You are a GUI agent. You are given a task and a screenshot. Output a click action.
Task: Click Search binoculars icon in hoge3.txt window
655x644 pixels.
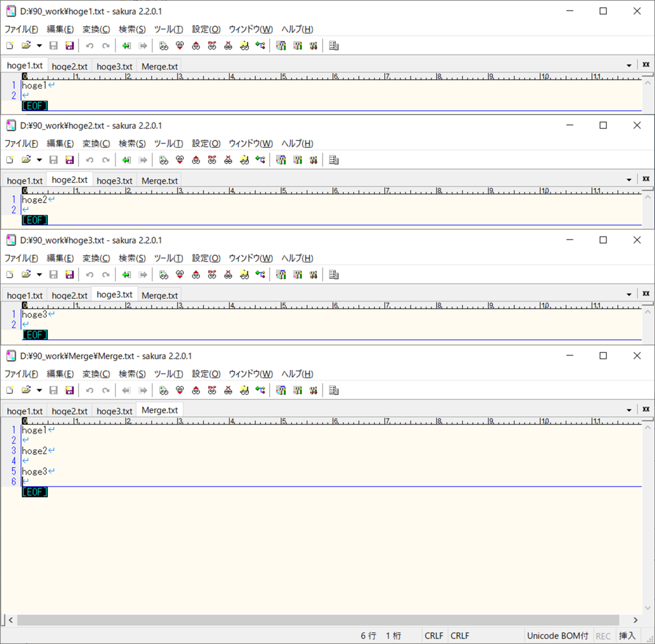163,275
